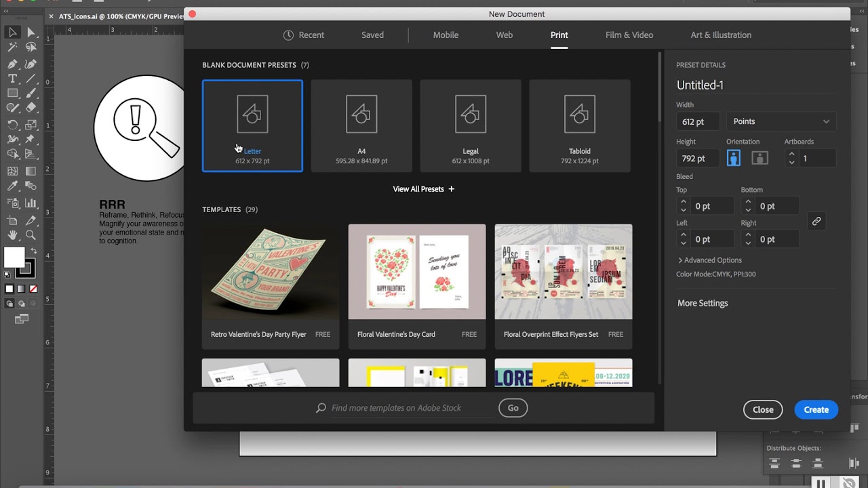Select the Column Graph tool
Screen dimensions: 868x488
click(31, 203)
